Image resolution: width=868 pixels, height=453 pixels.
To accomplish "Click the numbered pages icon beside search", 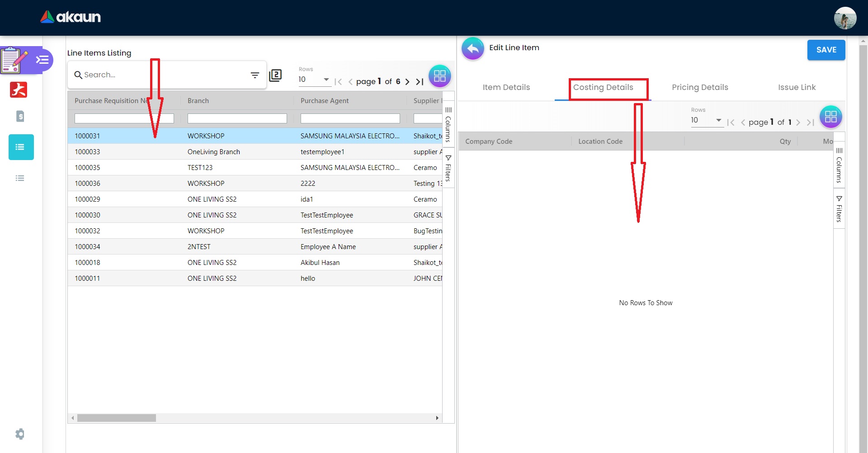I will [x=275, y=75].
